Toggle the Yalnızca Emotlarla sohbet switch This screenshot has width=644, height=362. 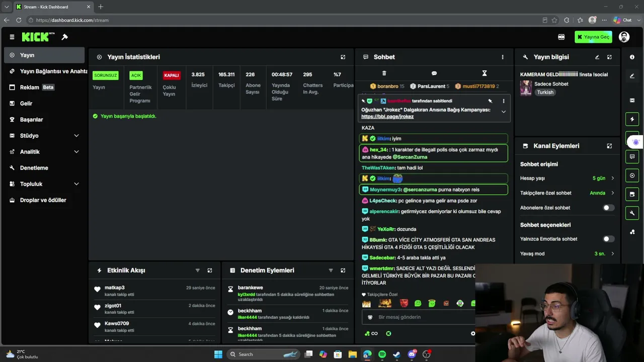click(x=608, y=239)
